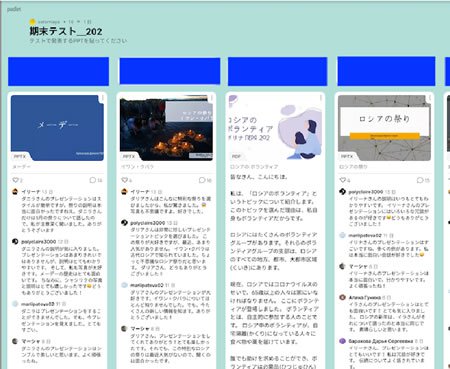Screen dimensions: 450x369
Task: Like the メーデー post with heart icon
Action: pyautogui.click(x=15, y=180)
